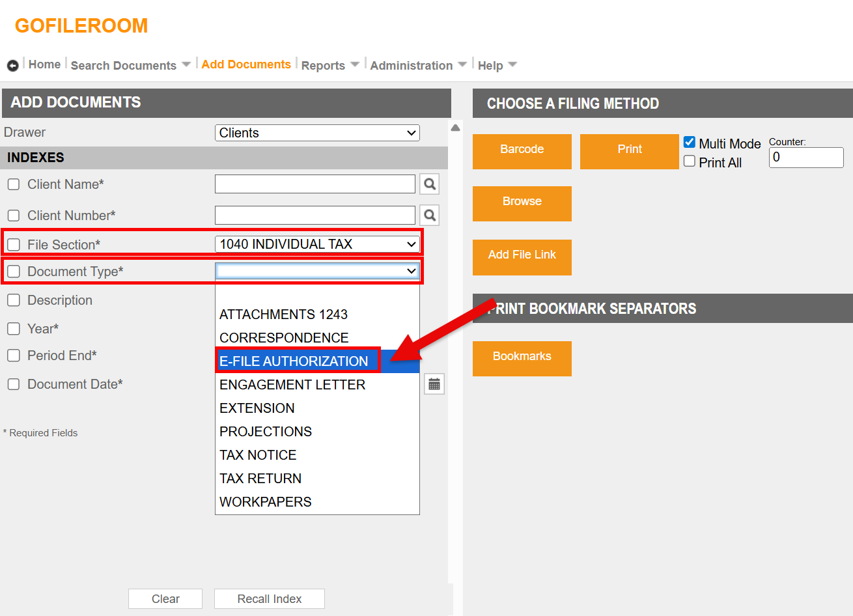Image resolution: width=853 pixels, height=616 pixels.
Task: Open the Search Documents menu
Action: pos(130,66)
